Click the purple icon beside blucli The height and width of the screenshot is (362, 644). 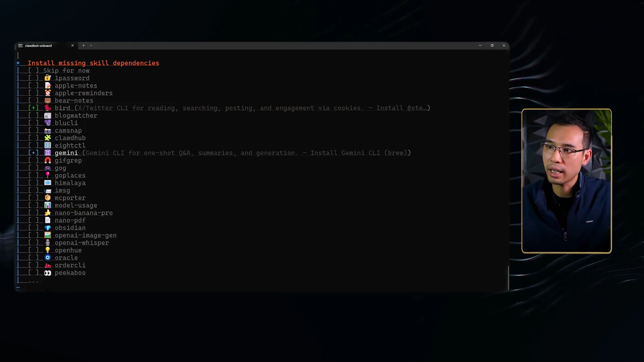(48, 123)
